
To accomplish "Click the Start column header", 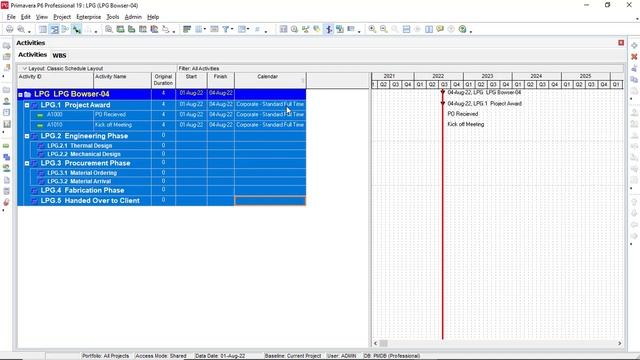I will point(191,80).
